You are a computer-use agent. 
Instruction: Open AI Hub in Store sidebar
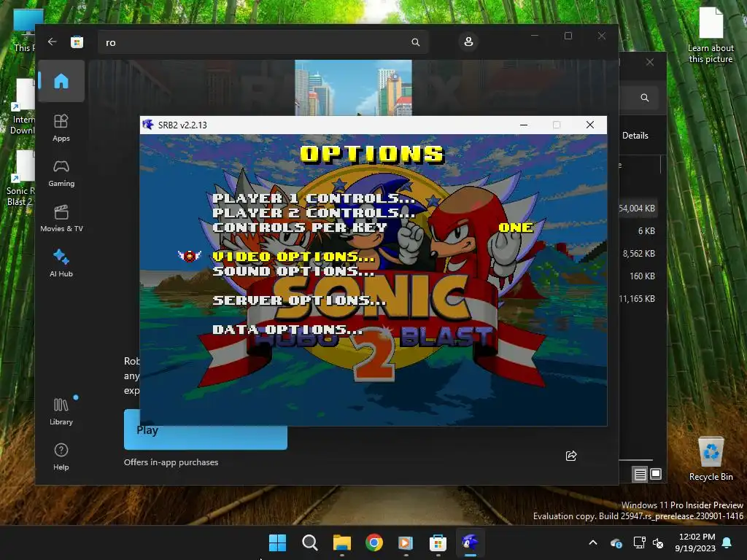(61, 262)
